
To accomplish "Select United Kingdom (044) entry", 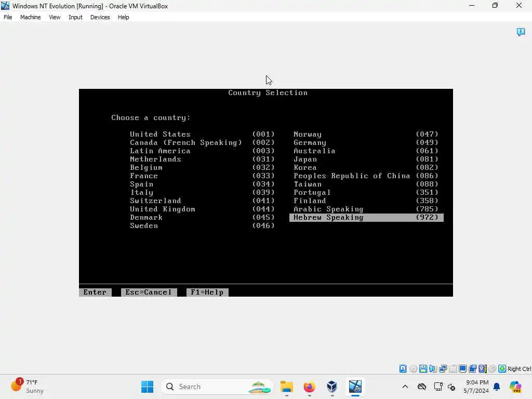I will tap(202, 209).
